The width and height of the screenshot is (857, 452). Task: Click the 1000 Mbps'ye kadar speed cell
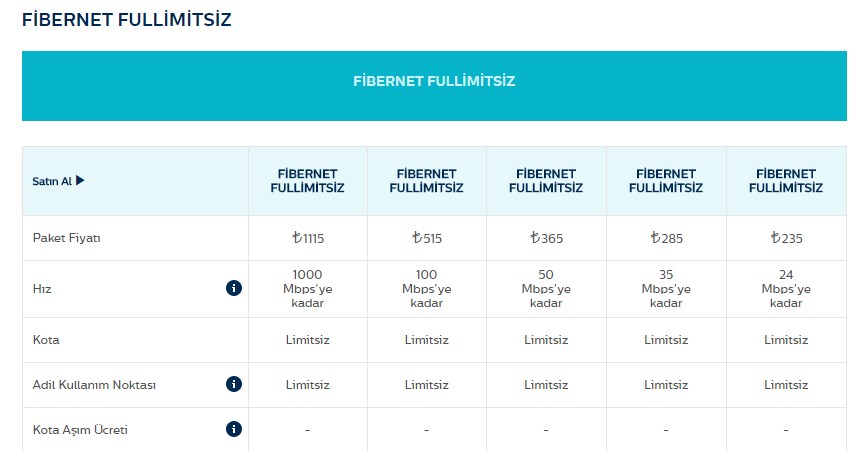click(307, 289)
